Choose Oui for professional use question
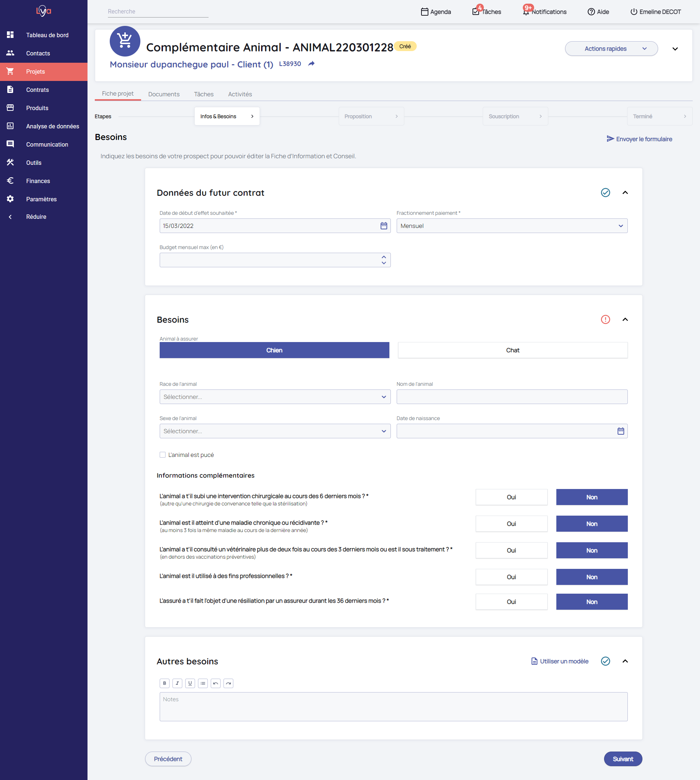This screenshot has width=700, height=780. 511,577
